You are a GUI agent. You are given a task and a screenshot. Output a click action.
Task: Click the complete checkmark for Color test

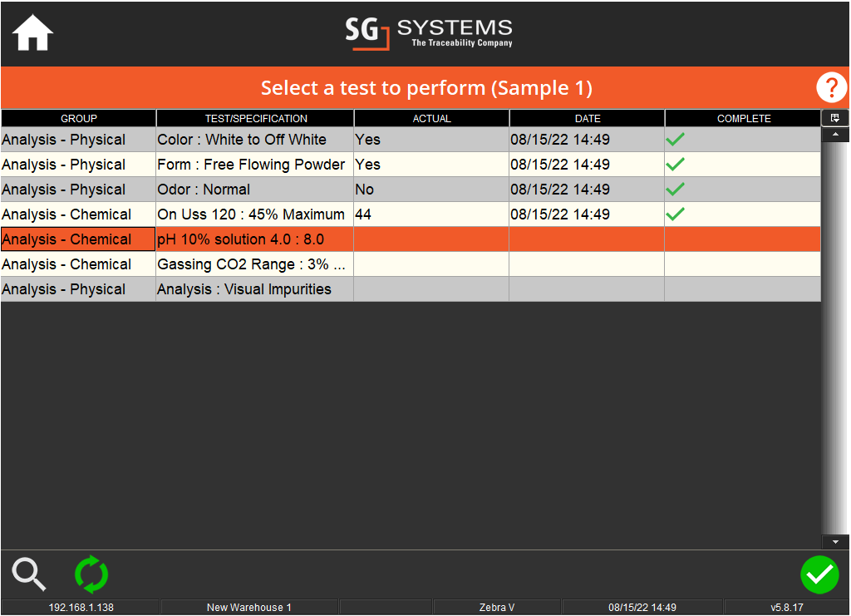click(676, 140)
